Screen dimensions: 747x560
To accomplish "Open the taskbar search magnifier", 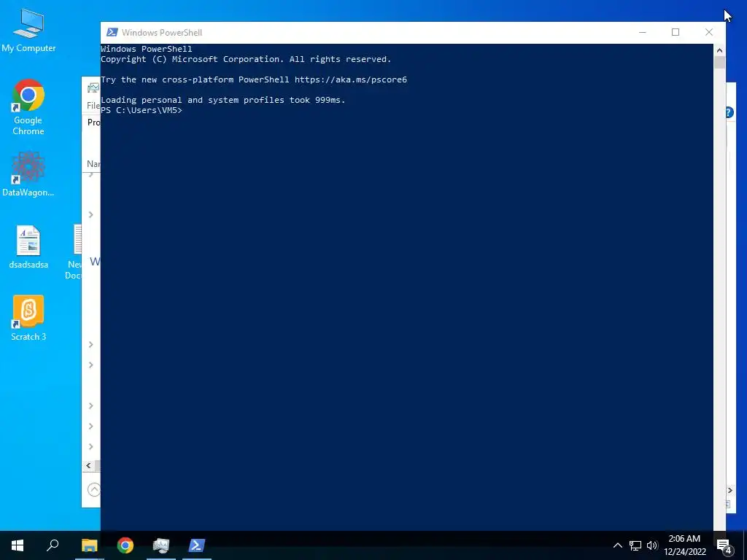I will tap(53, 545).
